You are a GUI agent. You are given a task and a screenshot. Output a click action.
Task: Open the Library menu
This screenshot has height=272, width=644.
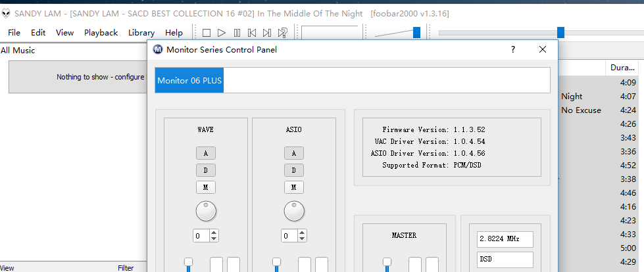click(141, 32)
